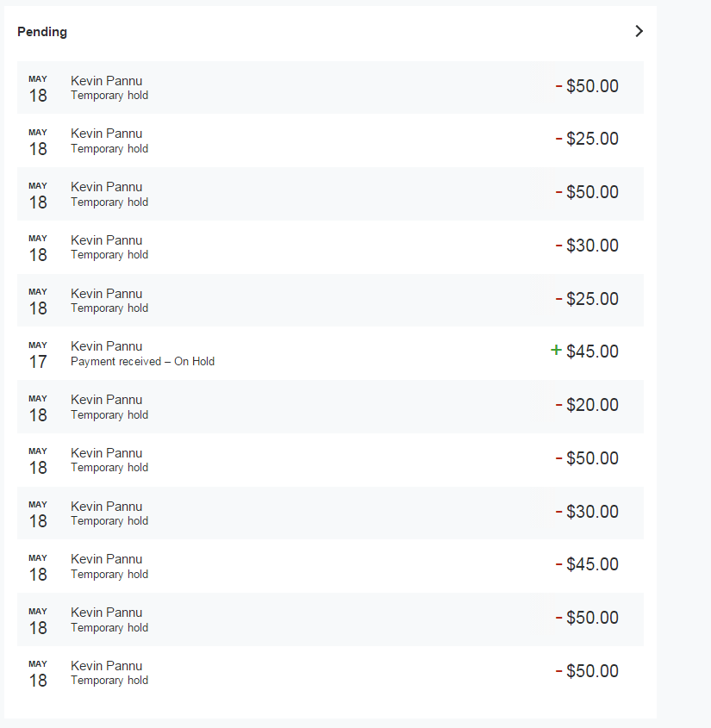Click the red minus icon beside $20.00
Viewport: 711px width, 728px height.
click(558, 405)
